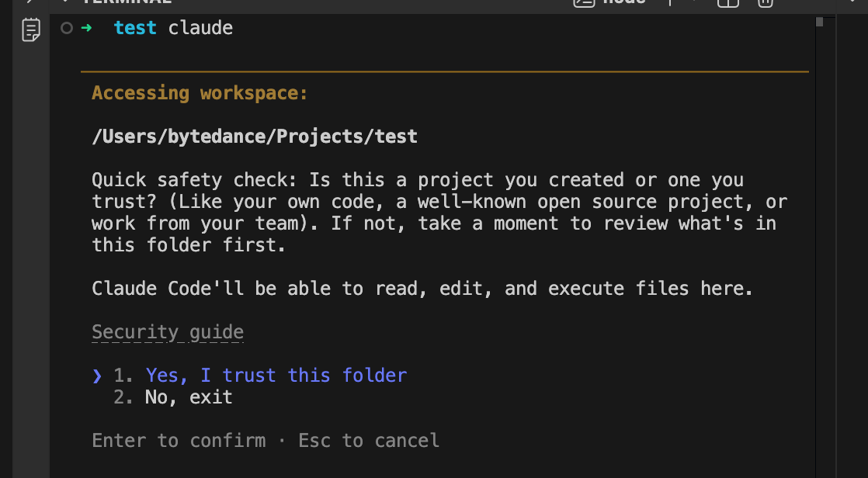Screen dimensions: 868x478
Task: Click the kill terminal trash icon
Action: 765,2
